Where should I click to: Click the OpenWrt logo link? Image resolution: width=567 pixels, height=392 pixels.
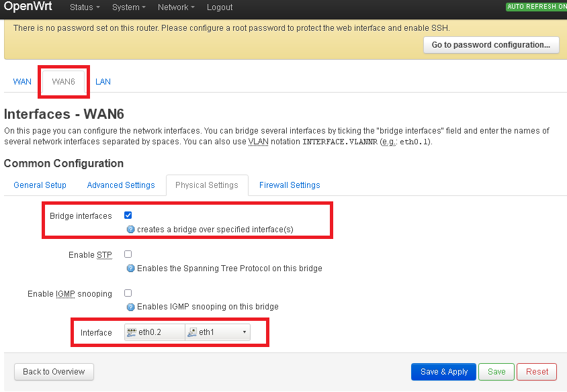pos(28,7)
